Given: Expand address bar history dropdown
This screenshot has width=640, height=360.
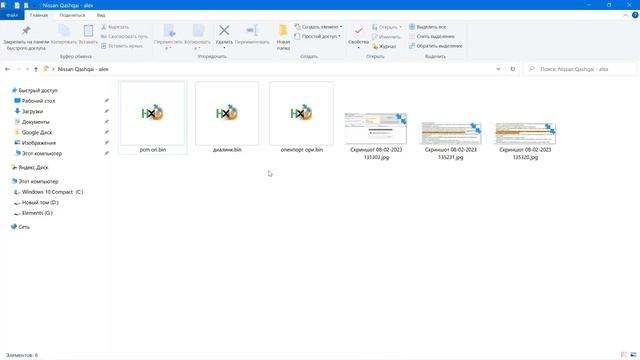Looking at the screenshot, I should click(498, 69).
